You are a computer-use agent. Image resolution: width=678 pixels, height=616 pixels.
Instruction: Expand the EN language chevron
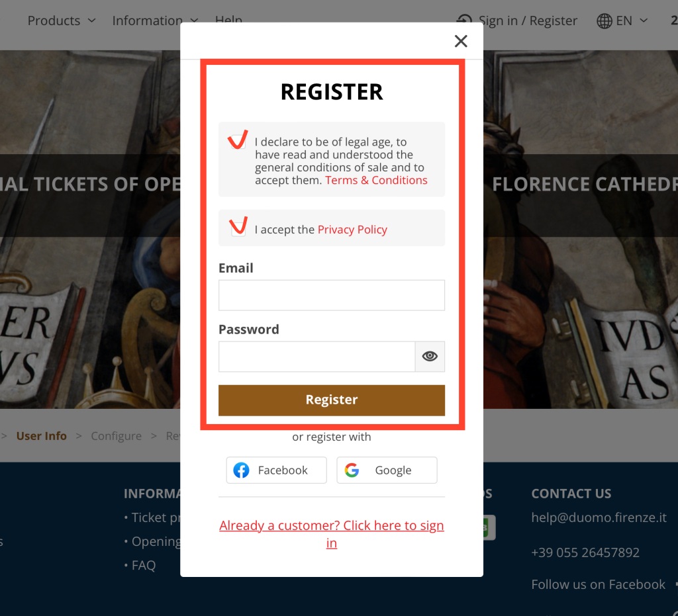[x=644, y=21]
